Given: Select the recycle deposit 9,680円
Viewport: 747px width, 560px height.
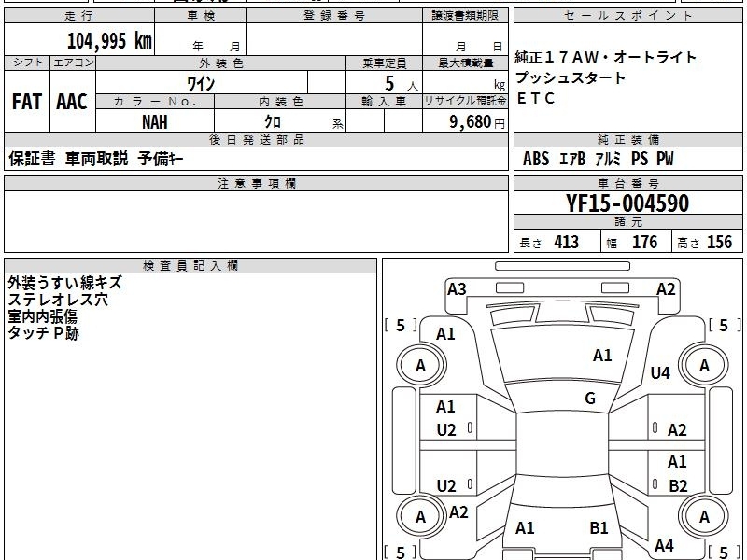Looking at the screenshot, I should [x=477, y=122].
